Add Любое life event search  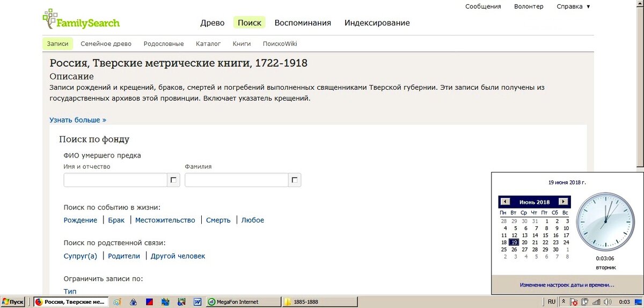point(253,220)
